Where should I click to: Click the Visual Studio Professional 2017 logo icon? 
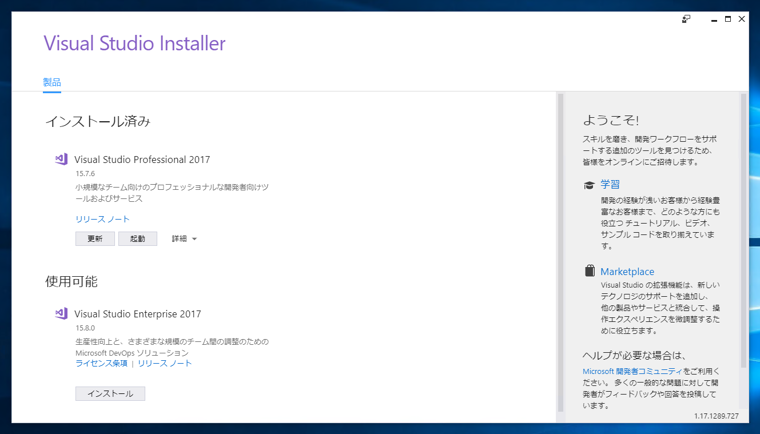61,159
